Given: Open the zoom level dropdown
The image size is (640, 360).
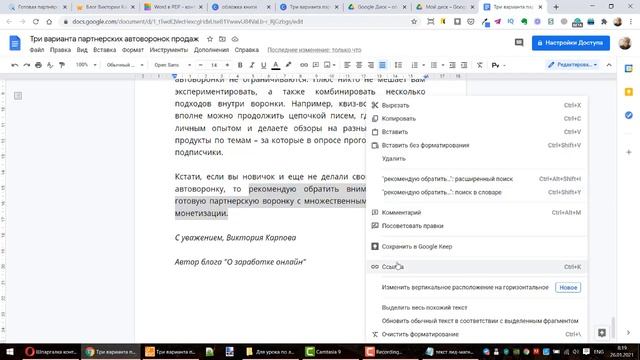Looking at the screenshot, I should tap(86, 65).
